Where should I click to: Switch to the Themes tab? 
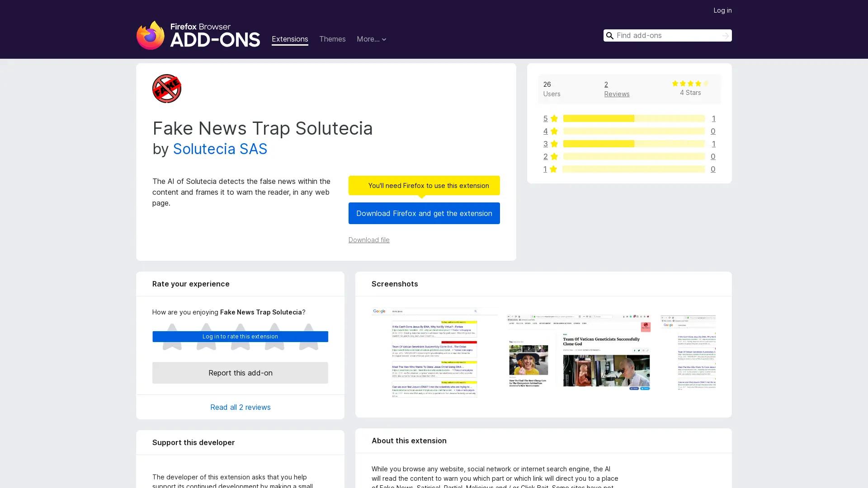[332, 39]
